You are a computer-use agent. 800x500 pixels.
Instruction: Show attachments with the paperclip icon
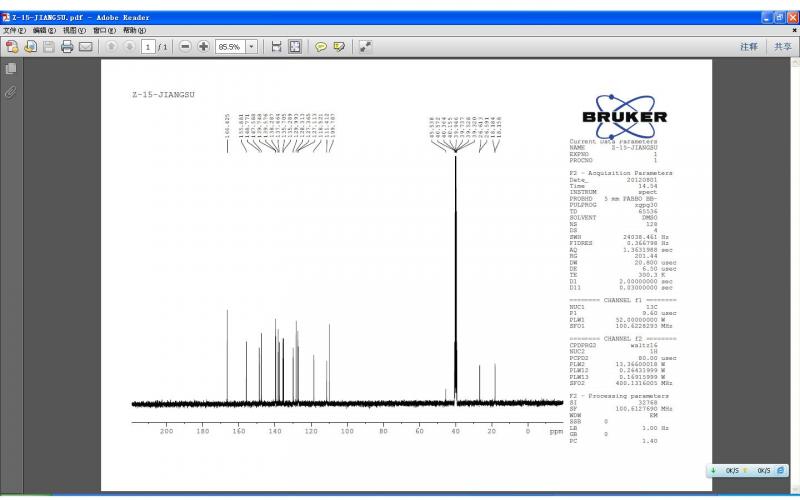[x=11, y=92]
